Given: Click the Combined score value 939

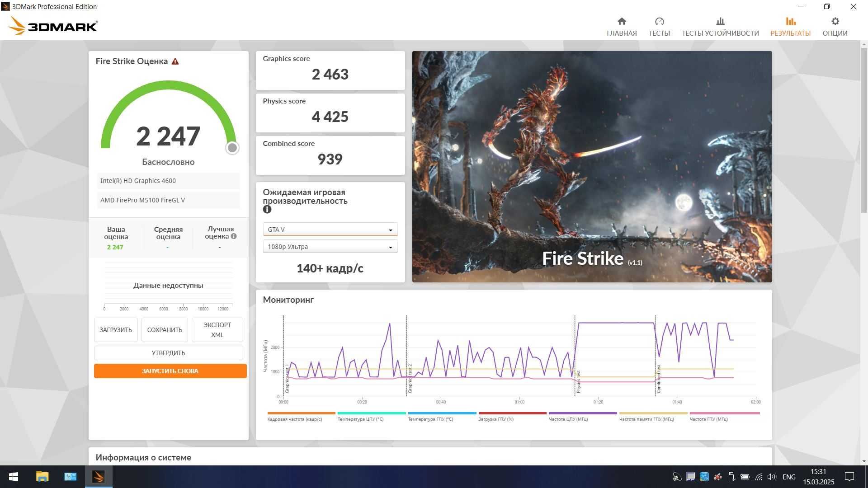Looking at the screenshot, I should 330,159.
